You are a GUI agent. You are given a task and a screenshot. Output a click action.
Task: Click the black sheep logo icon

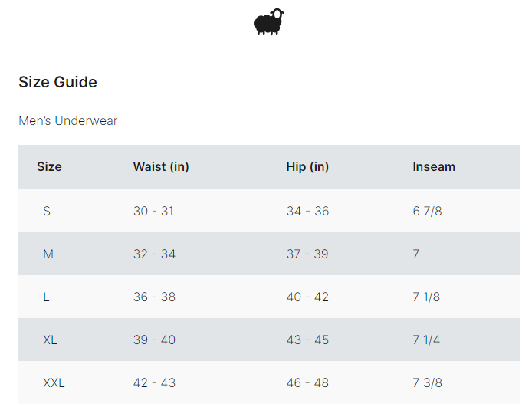[x=269, y=21]
